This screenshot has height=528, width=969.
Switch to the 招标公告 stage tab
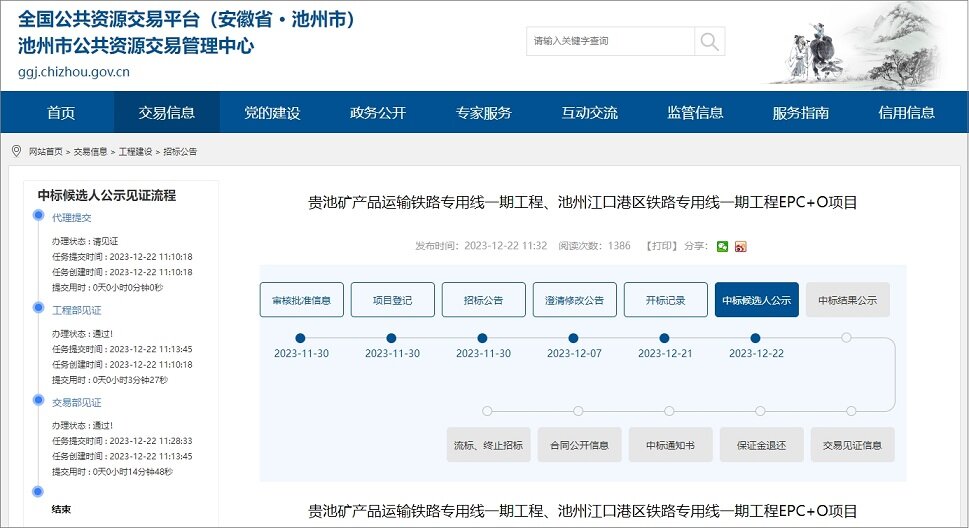coord(483,300)
